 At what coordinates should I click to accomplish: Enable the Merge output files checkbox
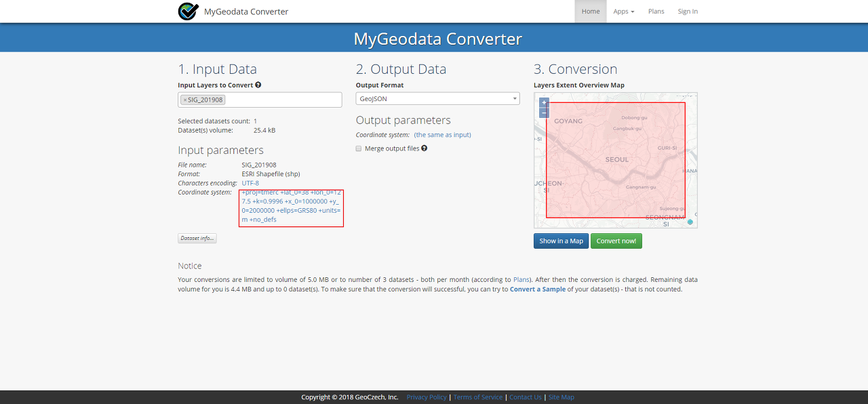(359, 148)
